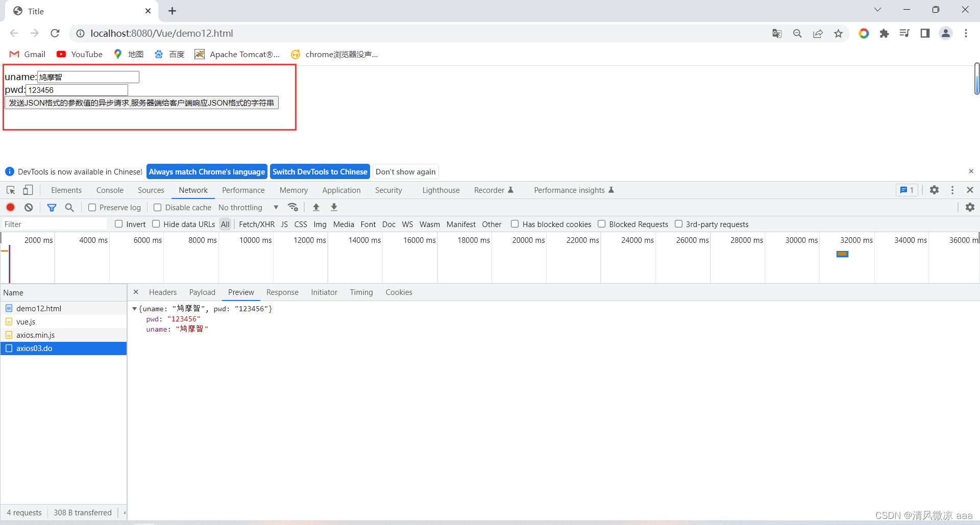
Task: Switch to the Elements tab
Action: click(x=66, y=190)
